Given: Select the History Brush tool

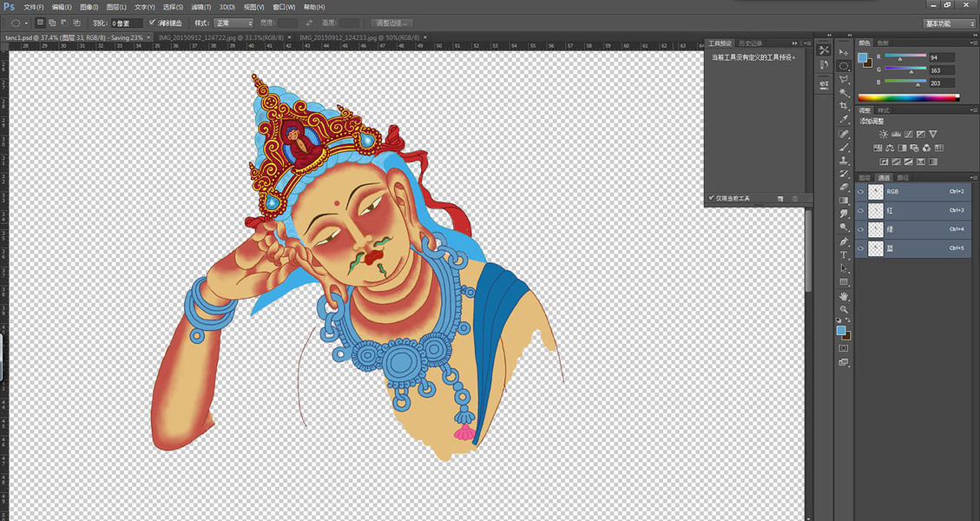Looking at the screenshot, I should pos(844,174).
